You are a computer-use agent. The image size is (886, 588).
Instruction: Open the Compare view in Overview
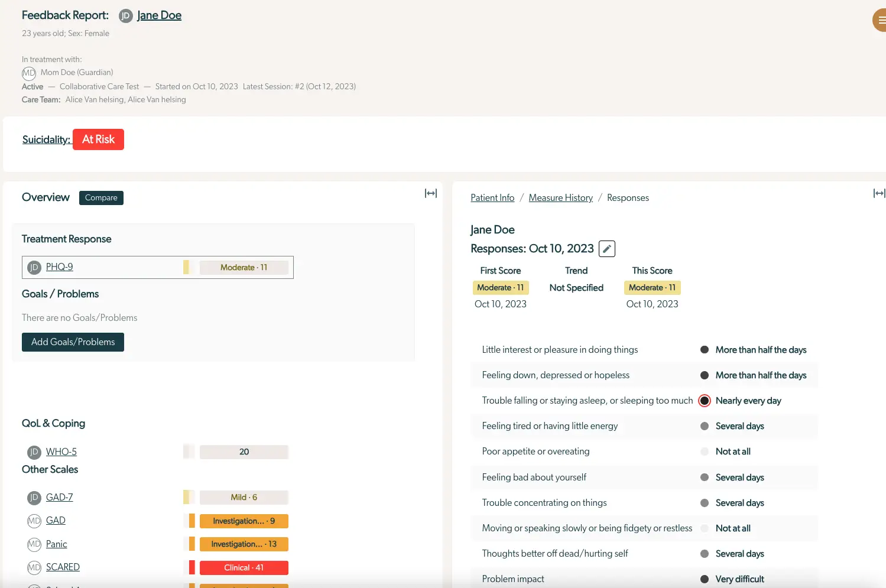click(100, 197)
